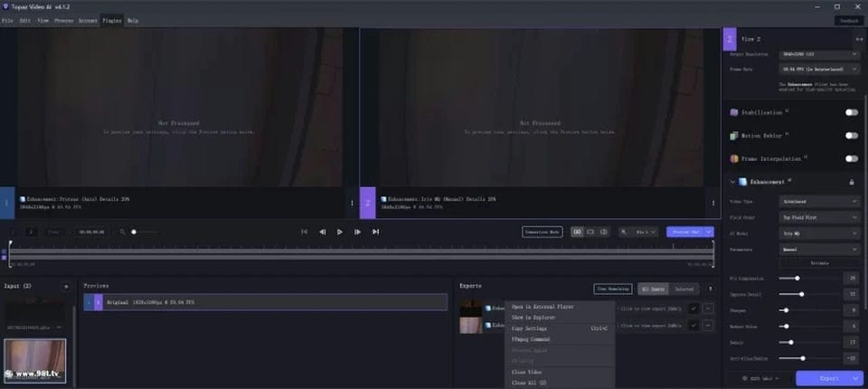Open the Account menu

88,21
